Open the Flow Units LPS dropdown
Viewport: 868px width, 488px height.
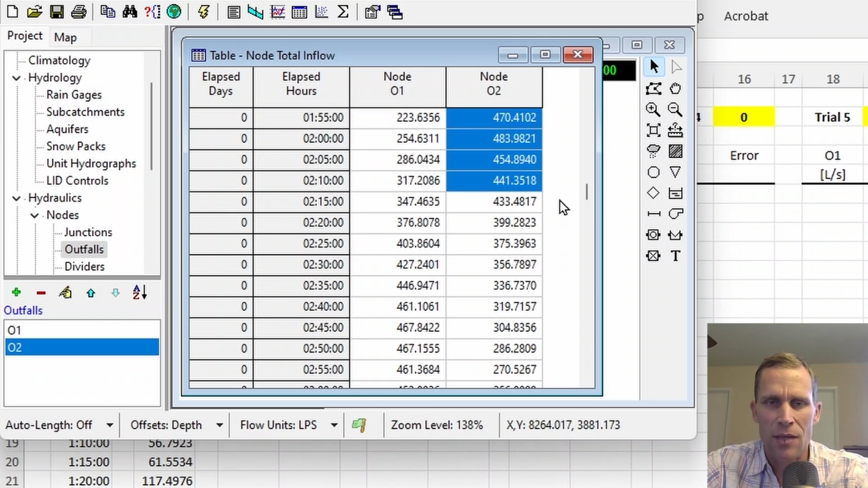click(x=334, y=425)
